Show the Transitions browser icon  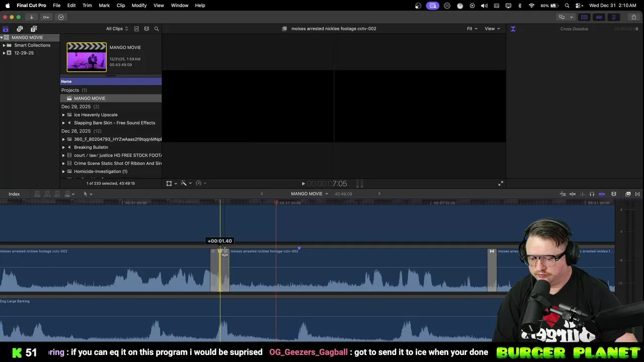pyautogui.click(x=637, y=194)
